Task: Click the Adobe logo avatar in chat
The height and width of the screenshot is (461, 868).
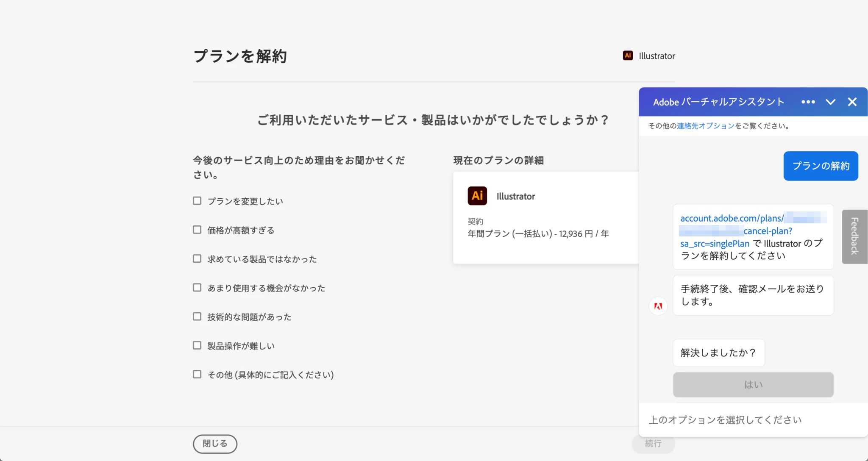Action: click(x=658, y=306)
